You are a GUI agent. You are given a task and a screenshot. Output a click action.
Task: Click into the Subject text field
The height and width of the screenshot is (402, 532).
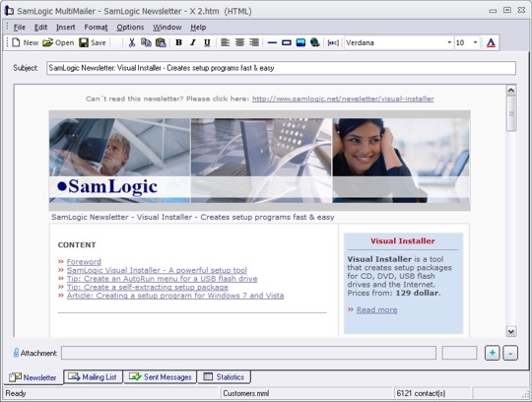pyautogui.click(x=281, y=68)
